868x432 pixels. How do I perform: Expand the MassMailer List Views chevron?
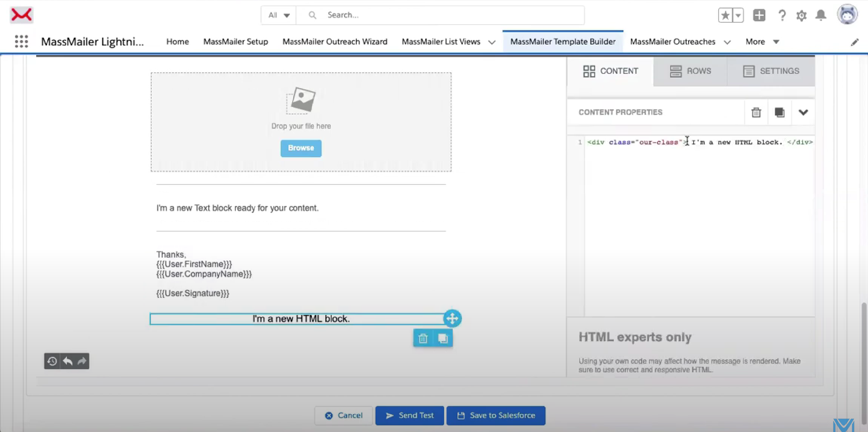492,42
